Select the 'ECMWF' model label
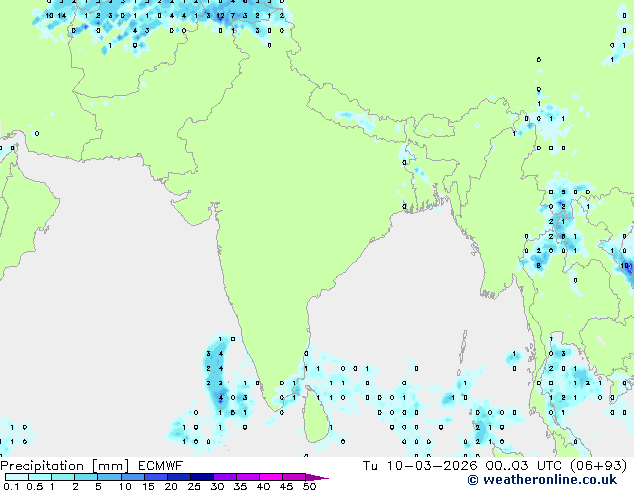 click(161, 466)
